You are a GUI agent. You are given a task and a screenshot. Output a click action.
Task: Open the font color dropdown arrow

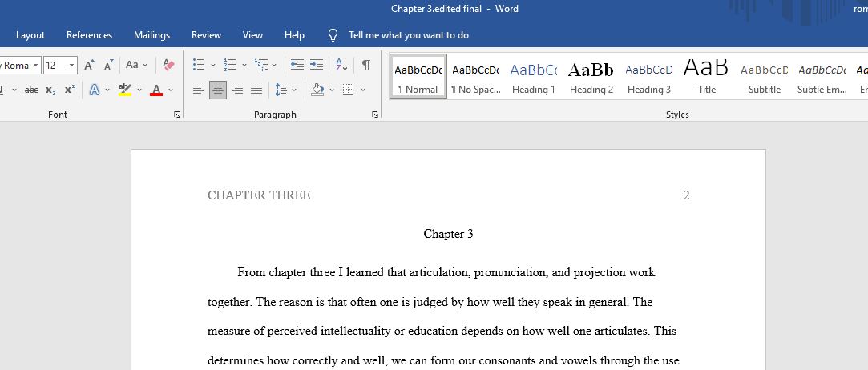click(x=171, y=90)
